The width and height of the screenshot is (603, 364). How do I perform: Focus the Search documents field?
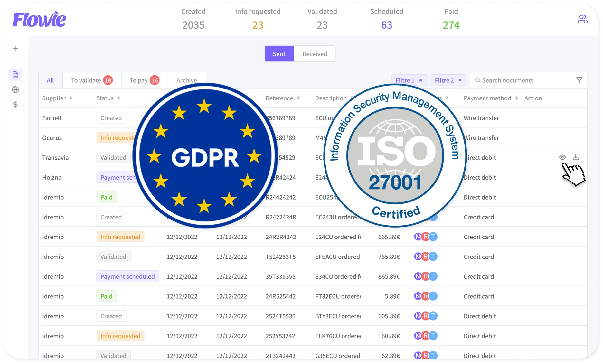coord(528,80)
